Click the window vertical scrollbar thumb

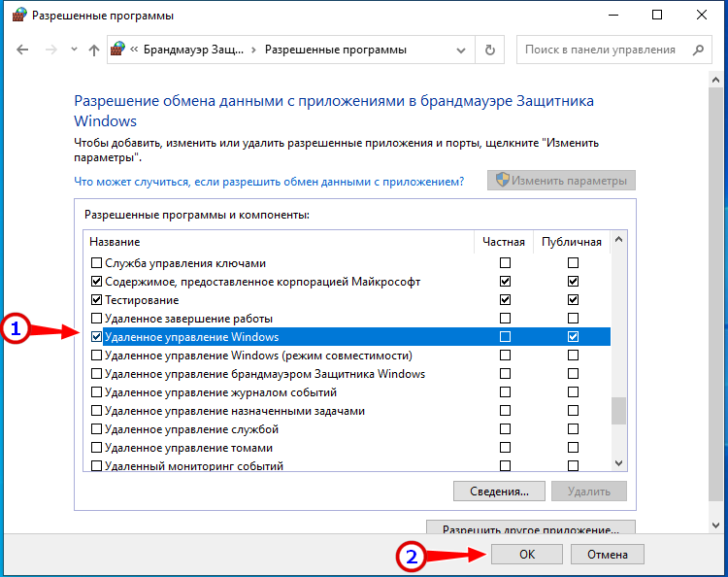(715, 293)
